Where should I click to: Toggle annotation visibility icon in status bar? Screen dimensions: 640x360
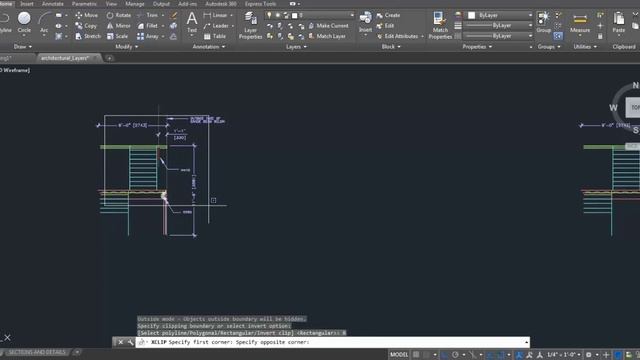point(519,355)
